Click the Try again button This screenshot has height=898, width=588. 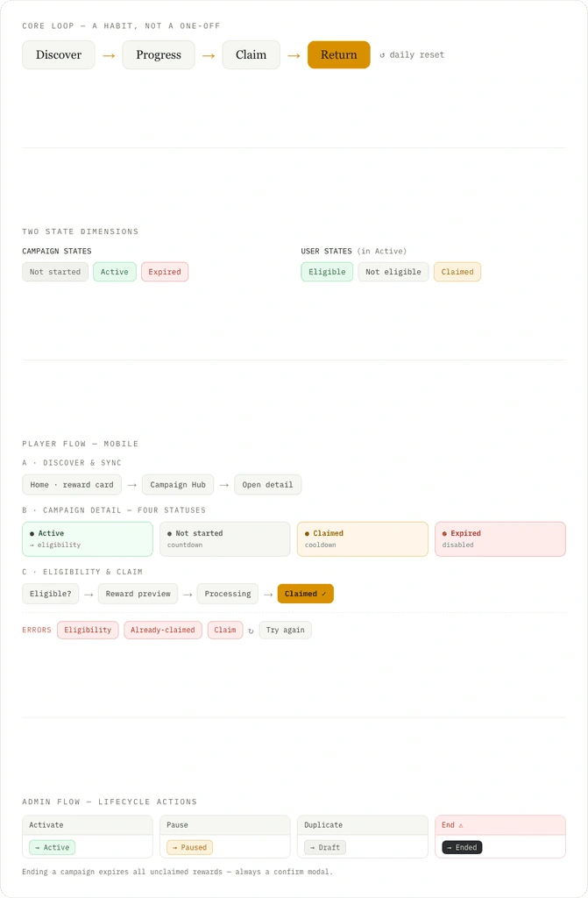coord(285,630)
